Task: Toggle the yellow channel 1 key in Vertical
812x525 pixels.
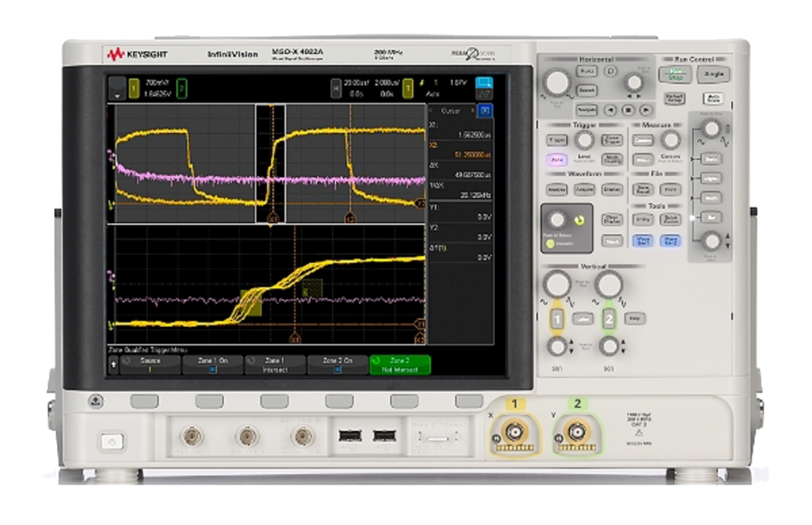Action: [556, 319]
